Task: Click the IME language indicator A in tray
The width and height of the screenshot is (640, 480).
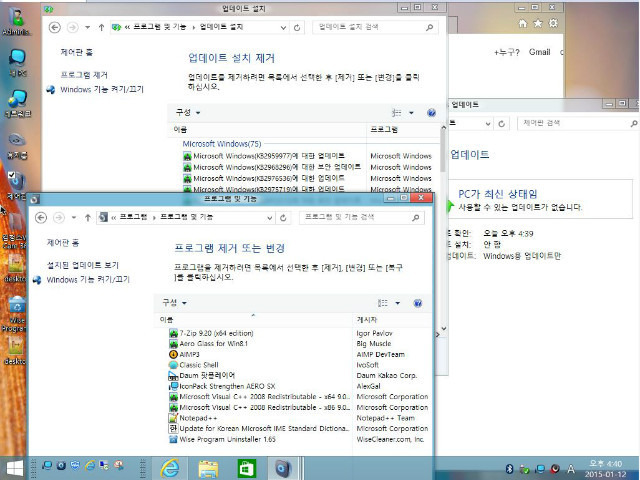Action: click(x=571, y=469)
